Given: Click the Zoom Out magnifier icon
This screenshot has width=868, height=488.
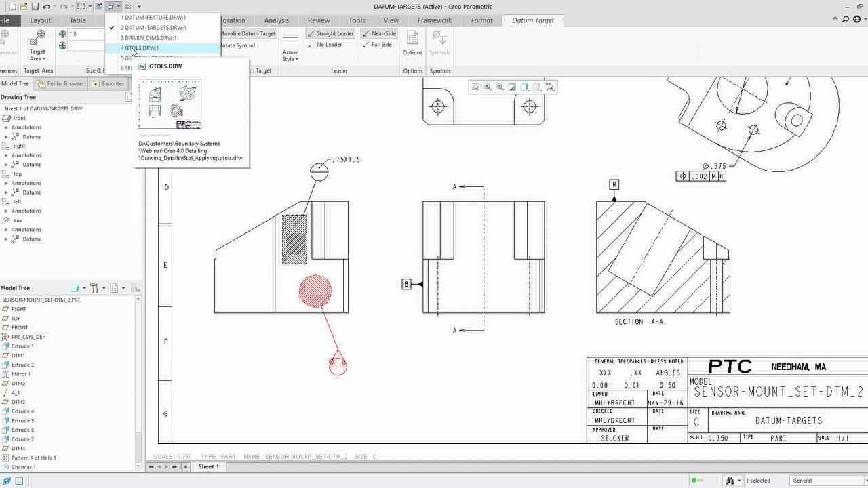Looking at the screenshot, I should 500,87.
